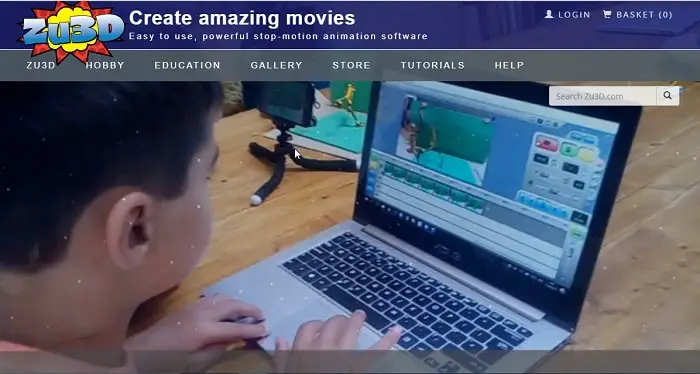Focus the Search Zu3D.com input field
The height and width of the screenshot is (374, 700).
point(603,96)
